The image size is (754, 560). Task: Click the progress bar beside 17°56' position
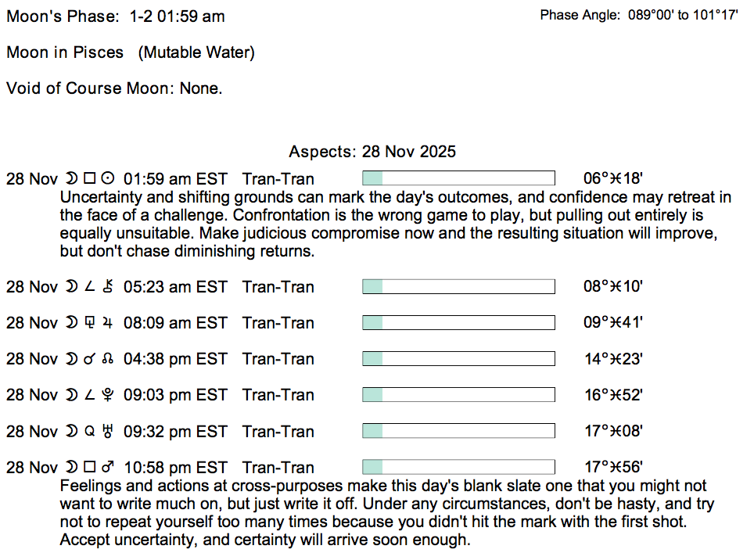coord(458,467)
